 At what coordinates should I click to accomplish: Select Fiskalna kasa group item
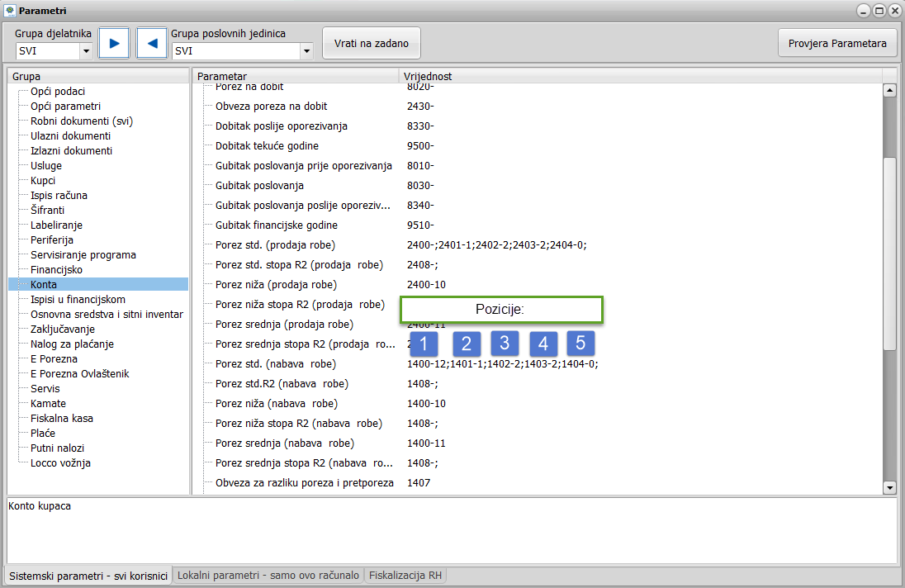(x=62, y=419)
